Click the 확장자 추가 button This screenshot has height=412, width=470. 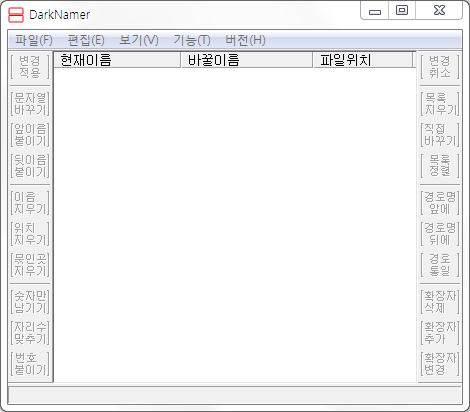click(440, 333)
